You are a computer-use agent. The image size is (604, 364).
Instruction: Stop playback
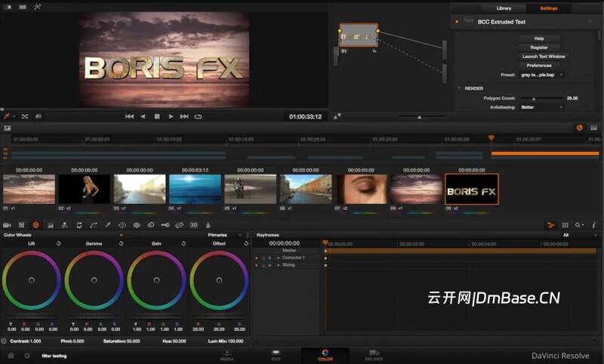click(157, 116)
